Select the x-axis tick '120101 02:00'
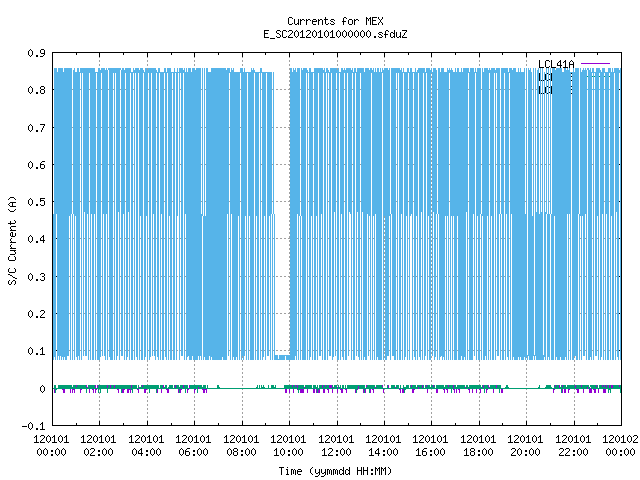The height and width of the screenshot is (480, 640). click(98, 446)
